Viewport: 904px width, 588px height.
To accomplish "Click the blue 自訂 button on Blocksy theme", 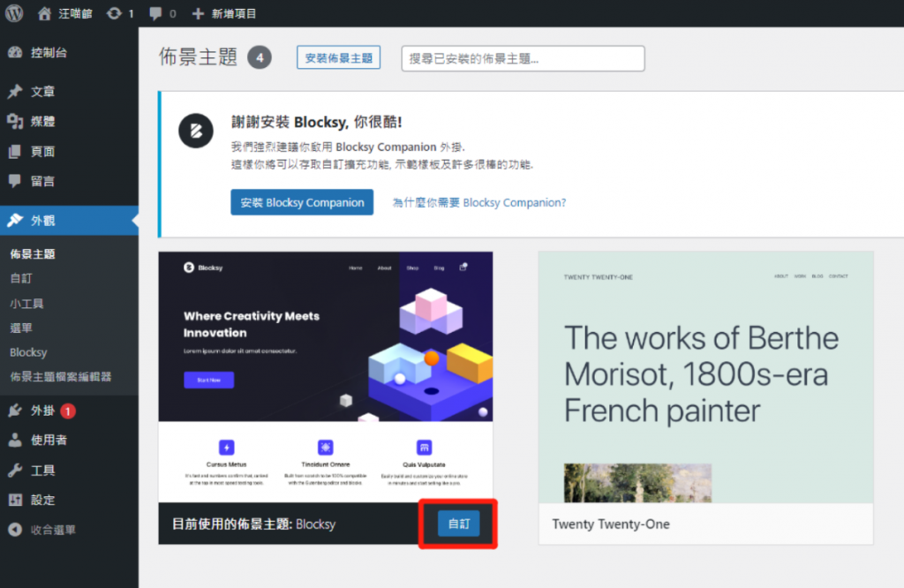I will (x=458, y=524).
